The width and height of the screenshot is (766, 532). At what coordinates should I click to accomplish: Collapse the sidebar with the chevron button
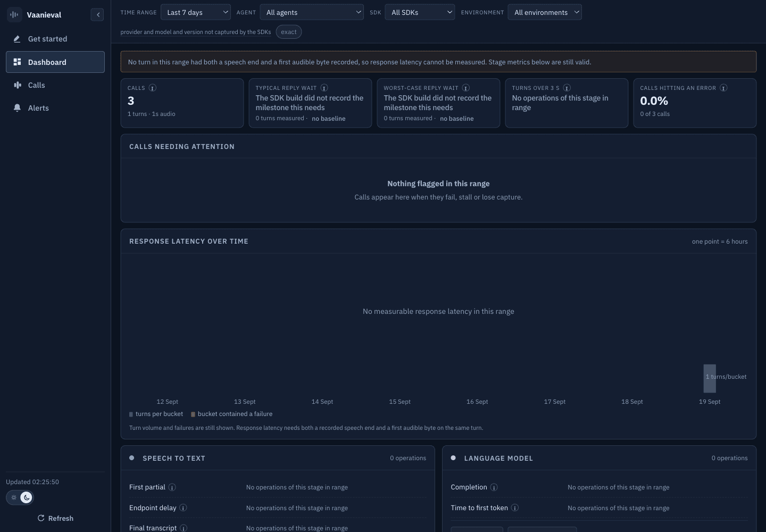click(97, 15)
